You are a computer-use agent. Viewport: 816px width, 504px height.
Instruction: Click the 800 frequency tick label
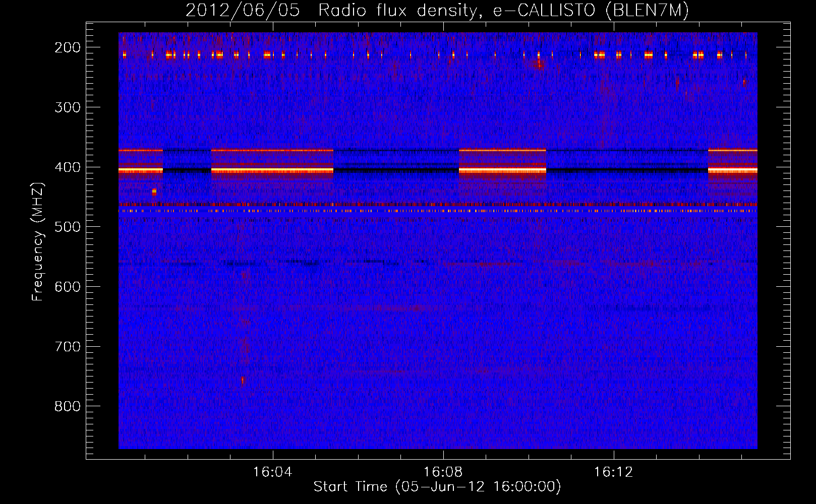click(x=68, y=406)
